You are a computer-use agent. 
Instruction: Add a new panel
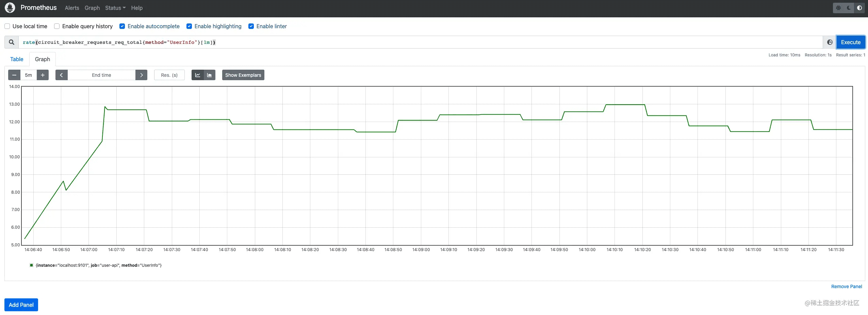click(x=21, y=305)
